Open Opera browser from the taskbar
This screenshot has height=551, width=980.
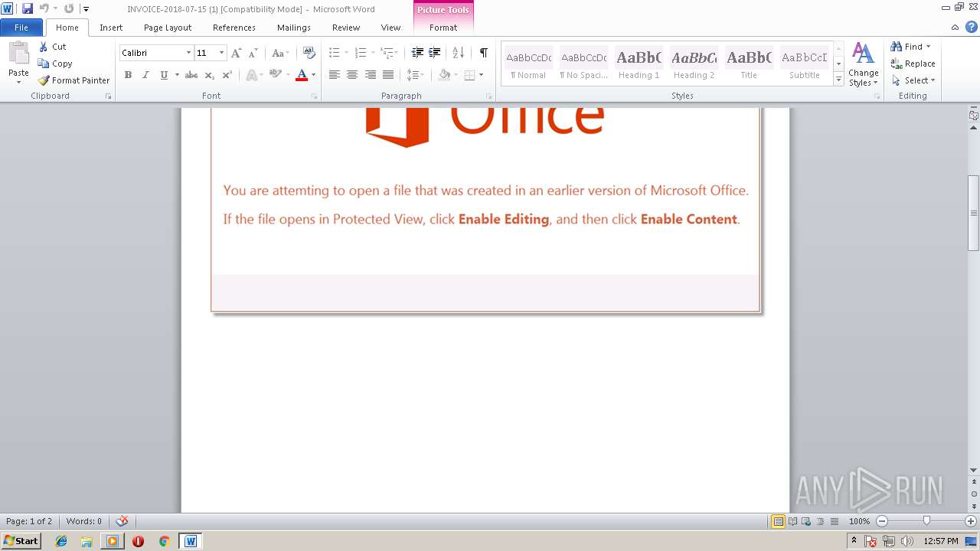pyautogui.click(x=138, y=541)
